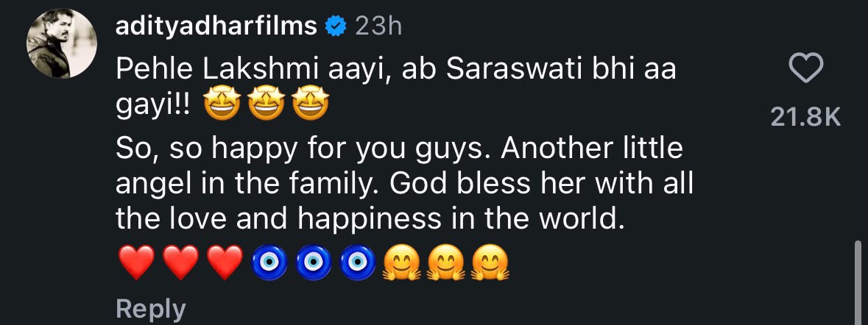Click the blue verified badge
Image resolution: width=868 pixels, height=325 pixels.
pos(336,26)
